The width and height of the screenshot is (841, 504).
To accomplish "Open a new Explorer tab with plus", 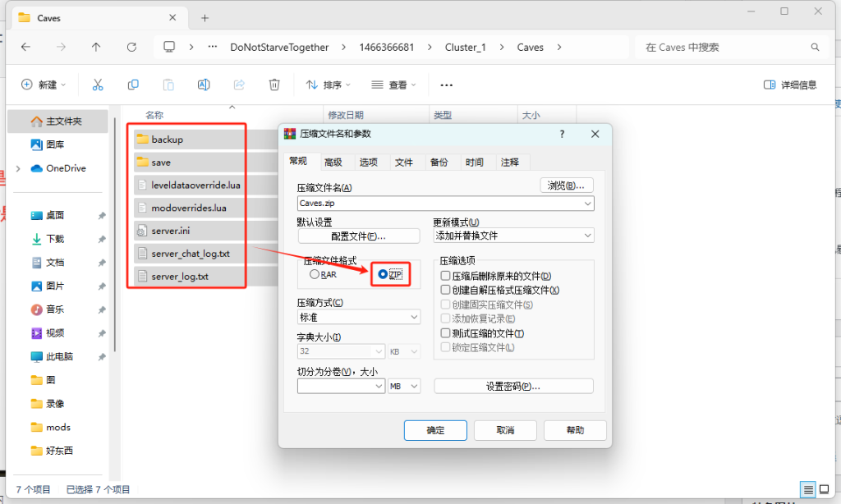I will click(x=205, y=18).
